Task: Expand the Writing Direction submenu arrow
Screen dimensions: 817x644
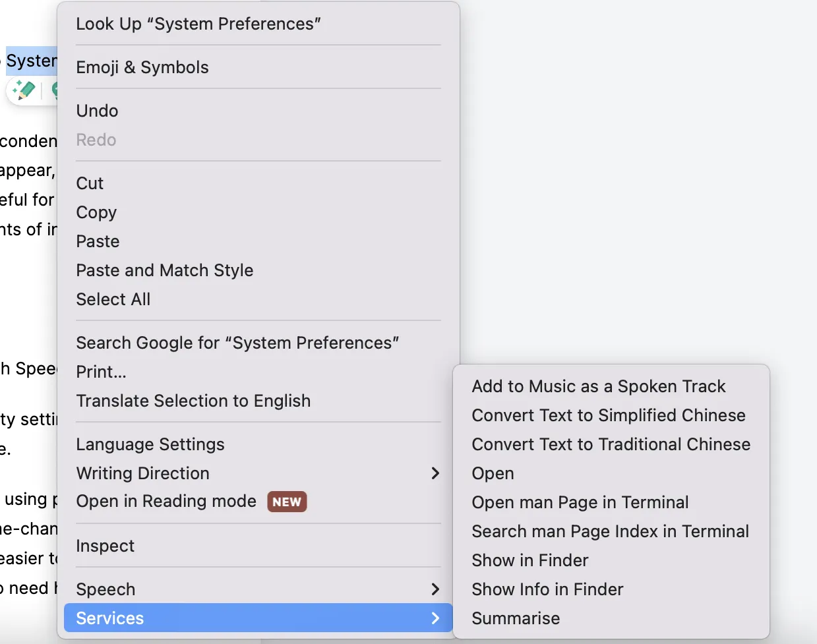Action: [435, 473]
